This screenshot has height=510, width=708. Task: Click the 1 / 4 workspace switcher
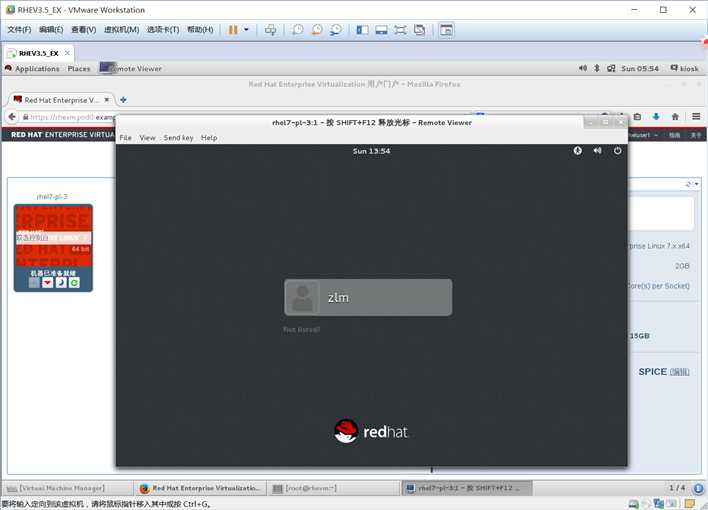(677, 488)
